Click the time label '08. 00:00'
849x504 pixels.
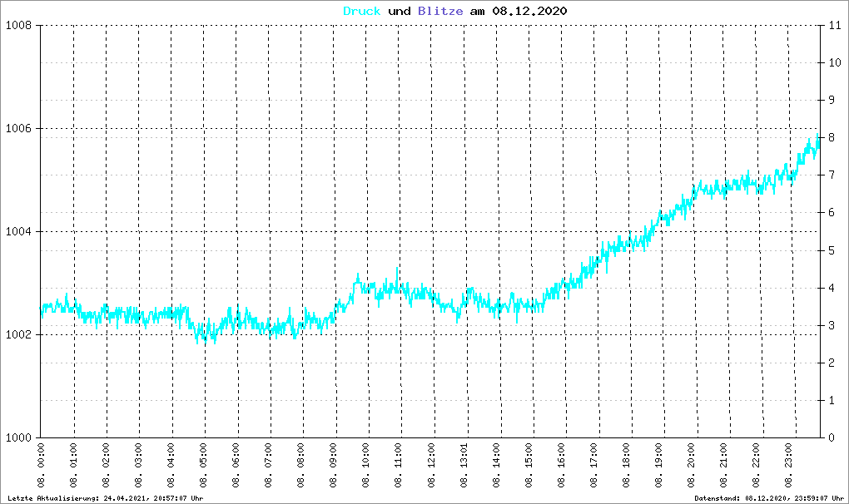pos(41,465)
